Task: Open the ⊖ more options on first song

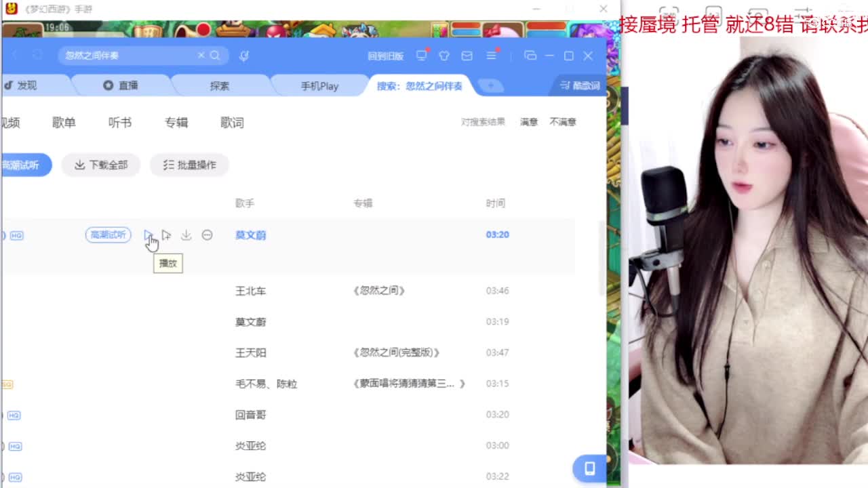Action: [208, 235]
